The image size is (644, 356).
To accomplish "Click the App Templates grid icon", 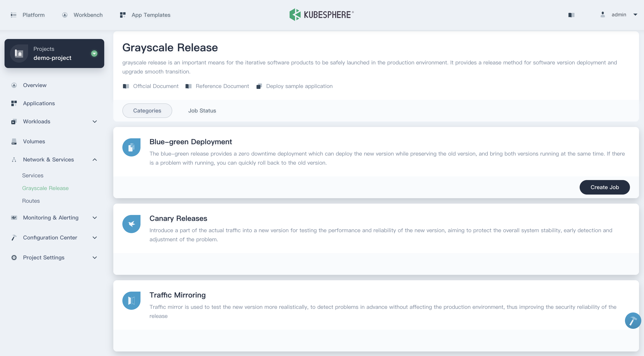I will pos(123,15).
